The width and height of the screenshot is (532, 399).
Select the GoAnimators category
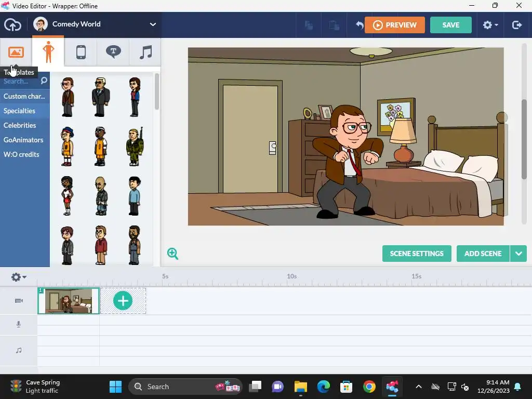click(25, 140)
